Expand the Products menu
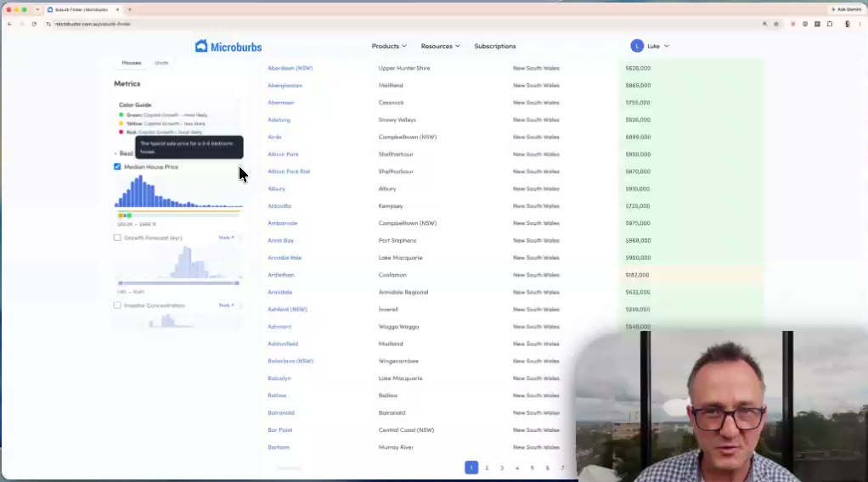The image size is (868, 482). coord(389,46)
